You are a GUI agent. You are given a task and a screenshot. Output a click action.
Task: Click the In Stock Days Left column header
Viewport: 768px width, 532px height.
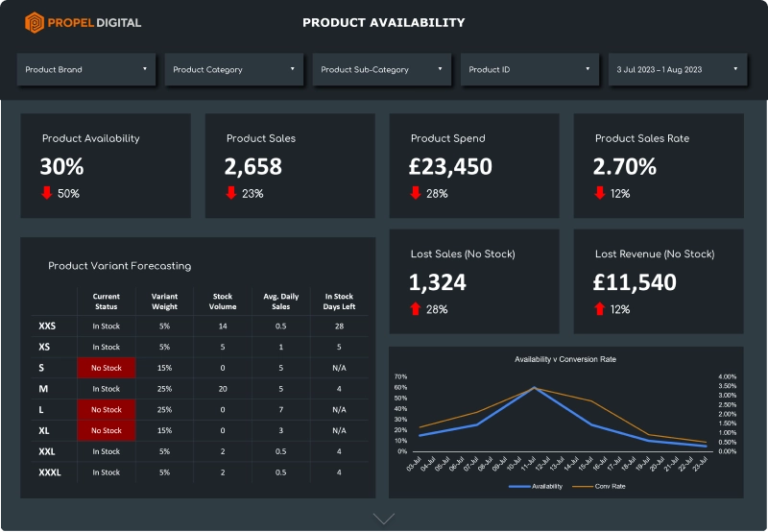tap(340, 302)
